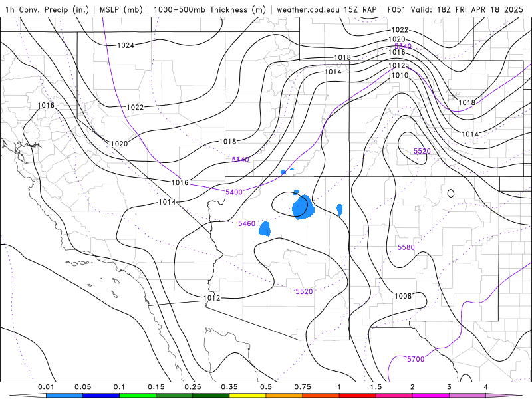Click the 1.5 legend value

pyautogui.click(x=376, y=387)
